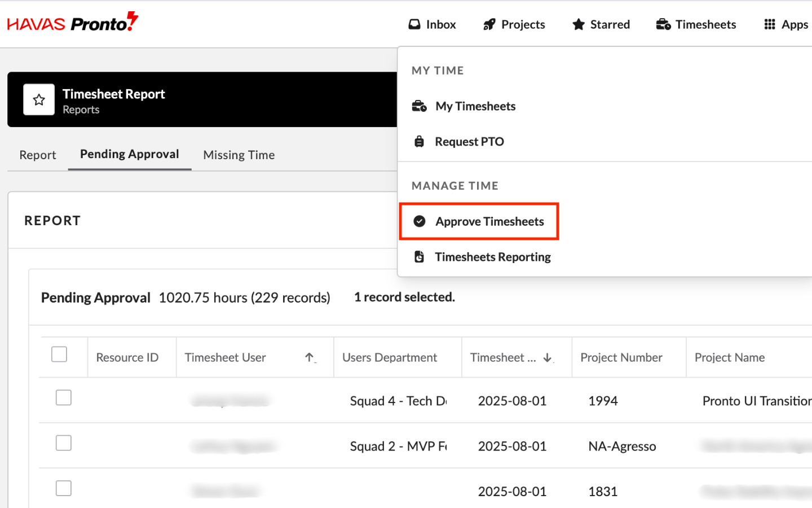Click the Havas Pronto logo

coord(73,23)
